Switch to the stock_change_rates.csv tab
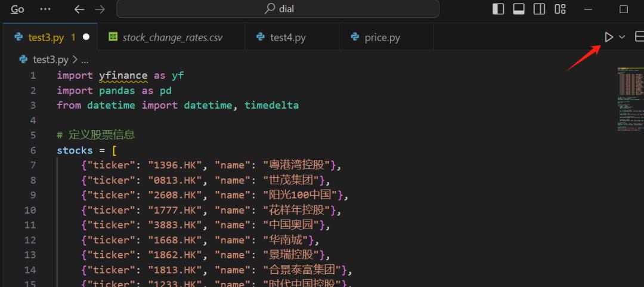Viewport: 644px width, 287px height. coord(172,37)
